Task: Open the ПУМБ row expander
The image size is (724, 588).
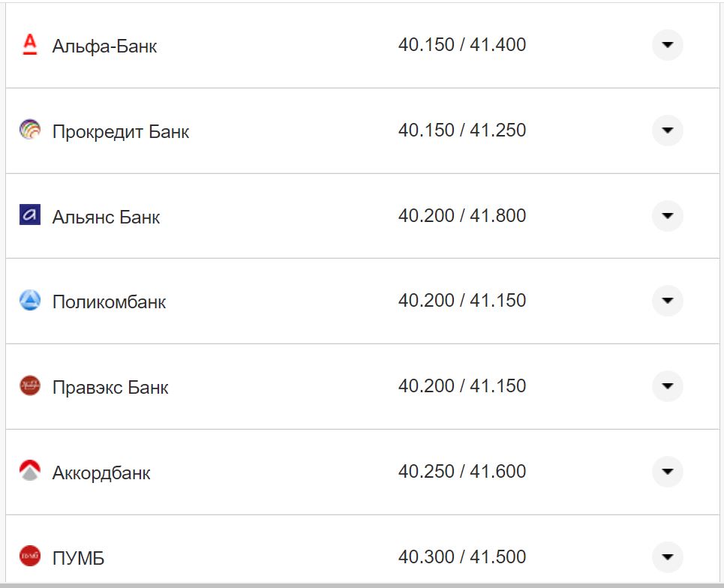Action: [x=667, y=556]
